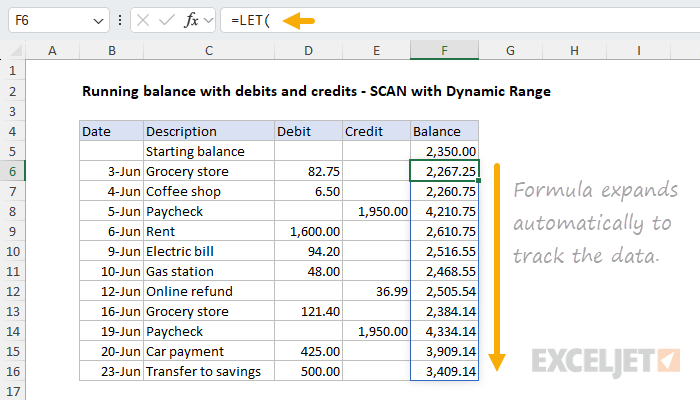Select column G header

tap(510, 50)
